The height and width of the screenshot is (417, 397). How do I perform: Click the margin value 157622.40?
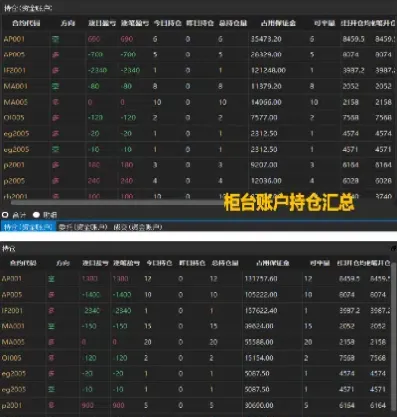coord(261,311)
